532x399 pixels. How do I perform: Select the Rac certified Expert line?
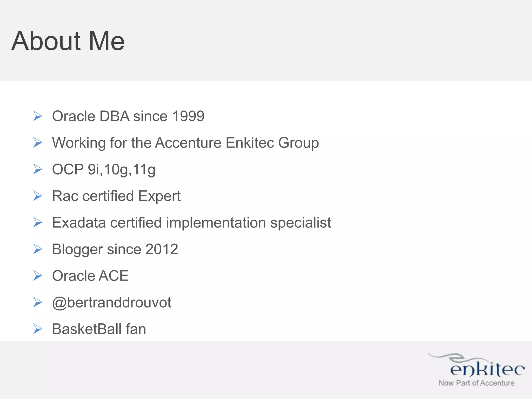point(116,196)
